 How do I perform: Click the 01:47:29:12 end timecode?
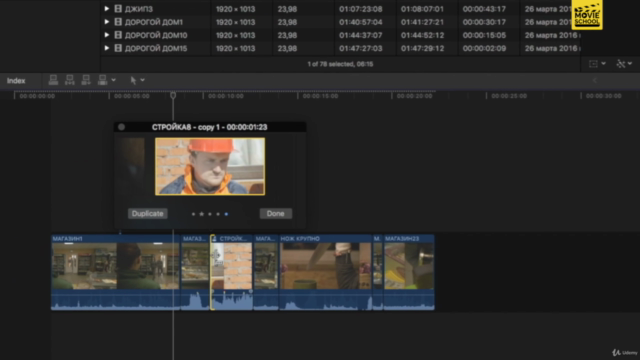tap(422, 48)
